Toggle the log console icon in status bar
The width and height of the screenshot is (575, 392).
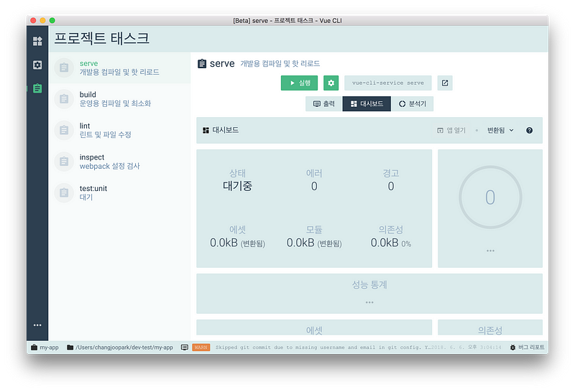tap(185, 347)
